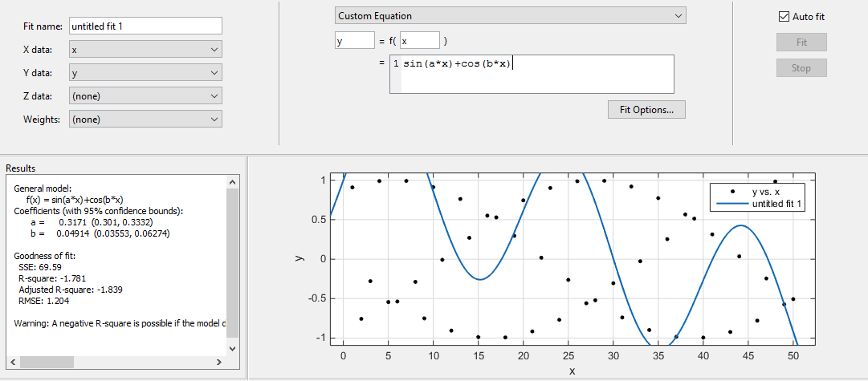Click the dependent variable y field
868x381 pixels.
click(355, 40)
